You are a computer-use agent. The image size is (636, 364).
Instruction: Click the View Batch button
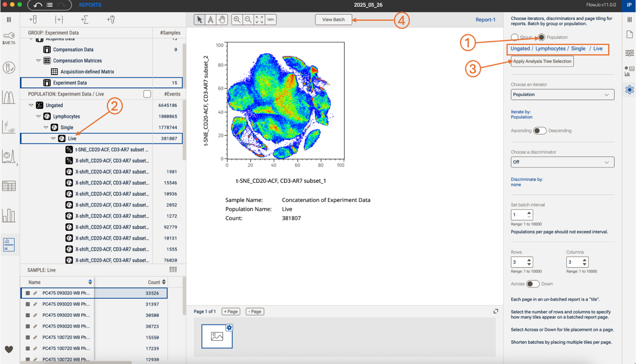(333, 20)
